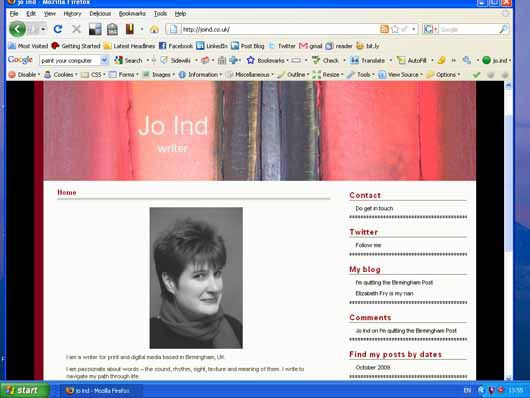Open the History menu

[72, 14]
